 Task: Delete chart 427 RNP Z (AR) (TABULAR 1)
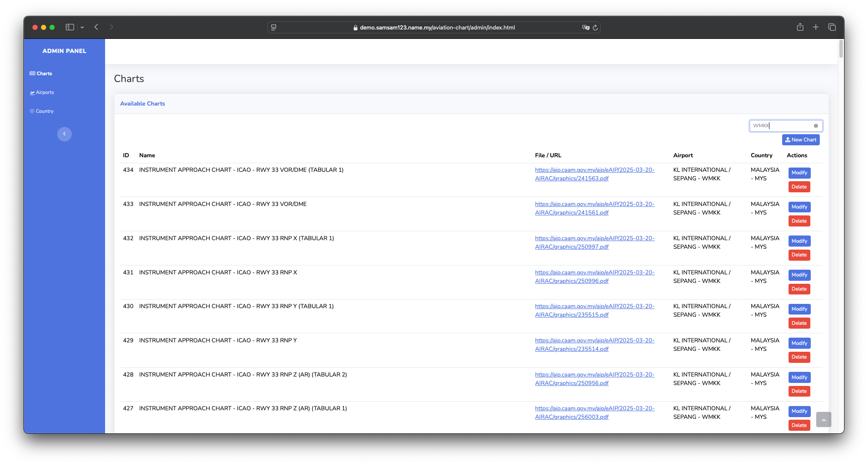coord(799,425)
